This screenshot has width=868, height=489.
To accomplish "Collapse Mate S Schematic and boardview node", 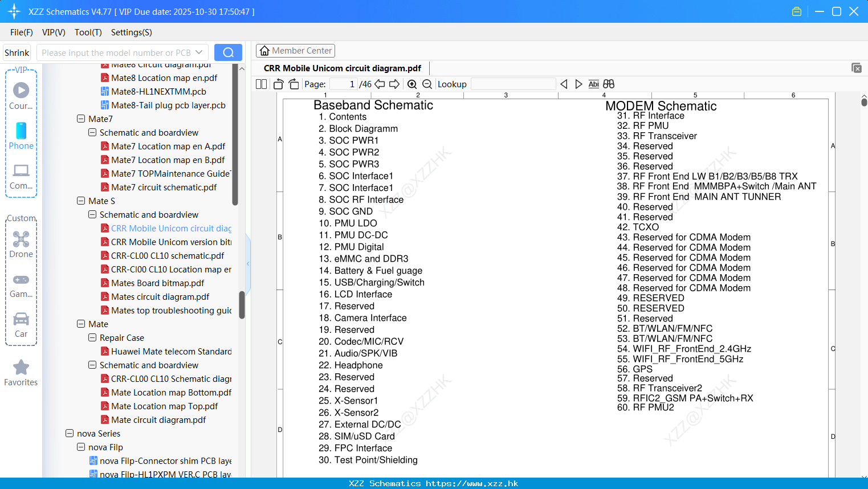I will tap(92, 214).
